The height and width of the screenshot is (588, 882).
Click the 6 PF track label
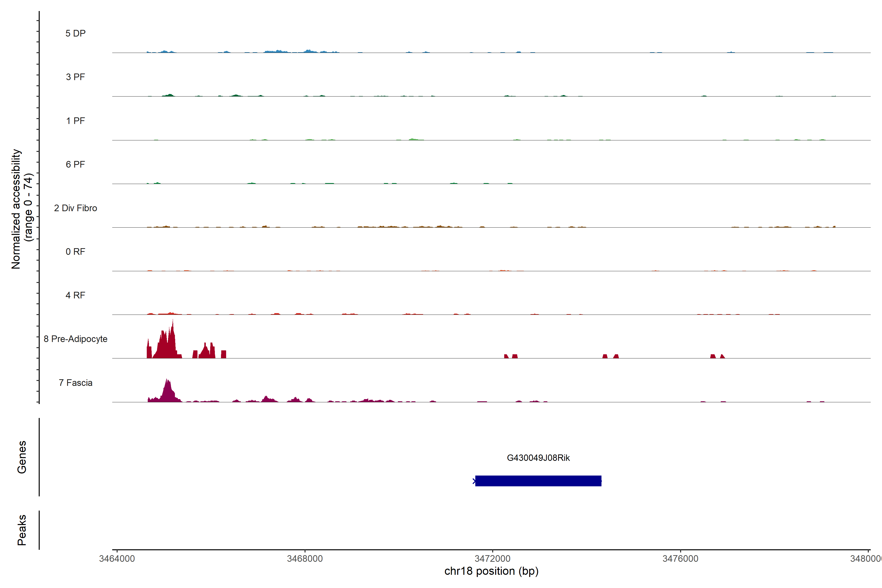pos(75,165)
